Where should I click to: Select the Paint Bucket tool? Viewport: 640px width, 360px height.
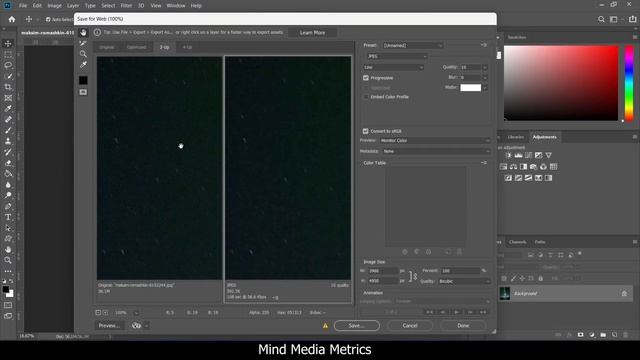[8, 174]
